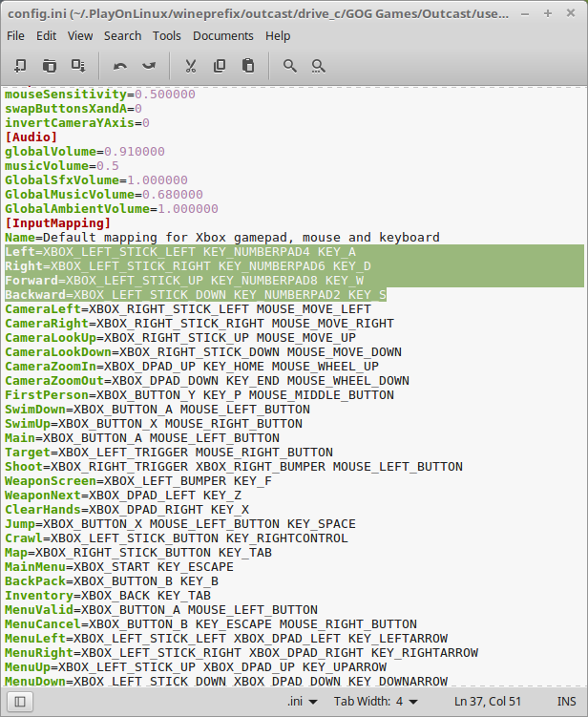Image resolution: width=588 pixels, height=717 pixels.
Task: Close the config.ini window
Action: [571, 13]
